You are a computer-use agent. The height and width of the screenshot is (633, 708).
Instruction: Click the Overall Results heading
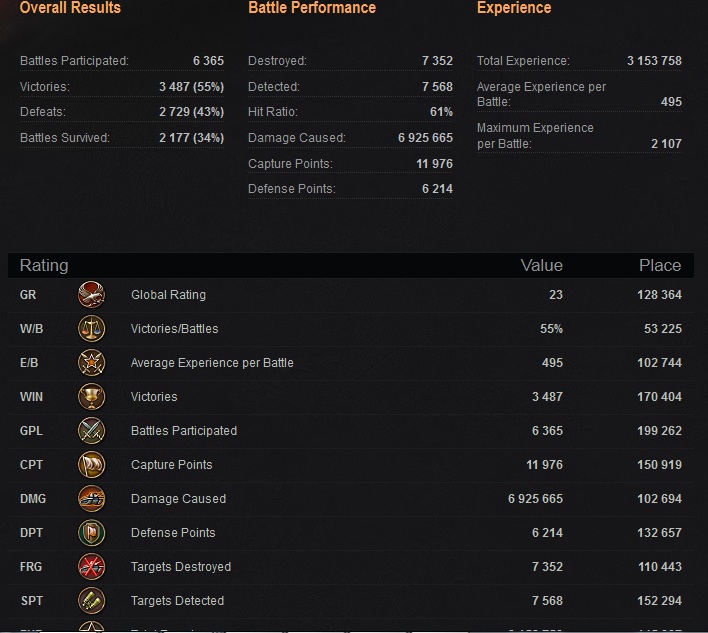70,8
